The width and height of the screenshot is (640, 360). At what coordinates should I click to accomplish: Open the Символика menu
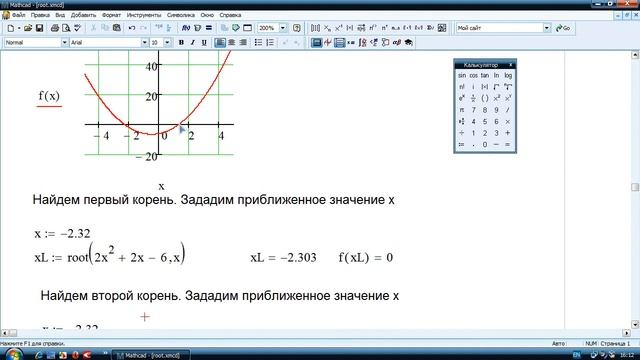click(x=180, y=15)
